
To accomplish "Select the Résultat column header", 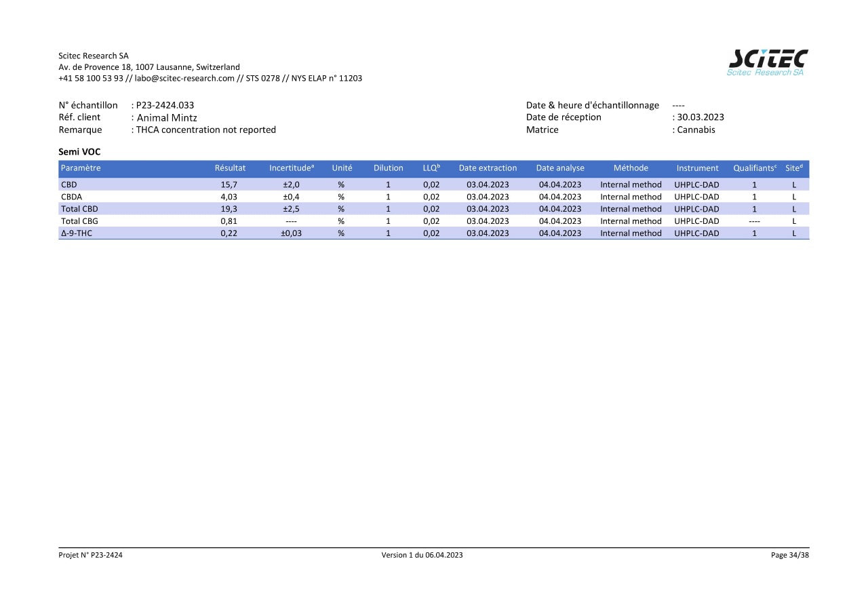I will coord(230,168).
